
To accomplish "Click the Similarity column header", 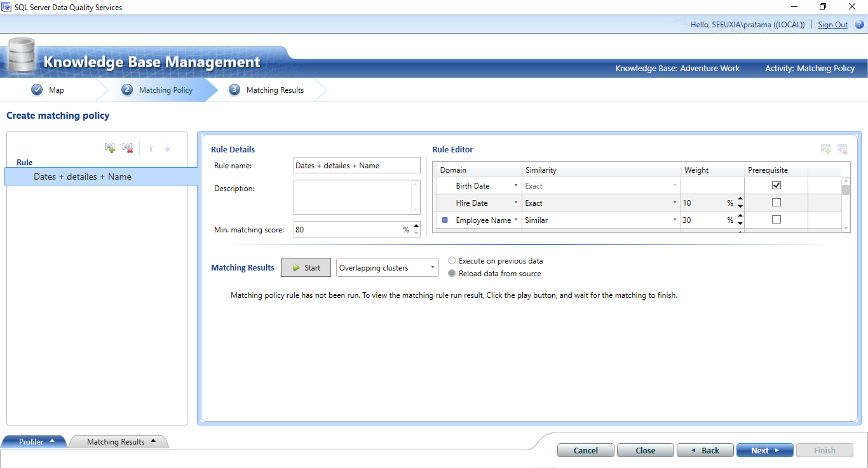I will pos(601,170).
